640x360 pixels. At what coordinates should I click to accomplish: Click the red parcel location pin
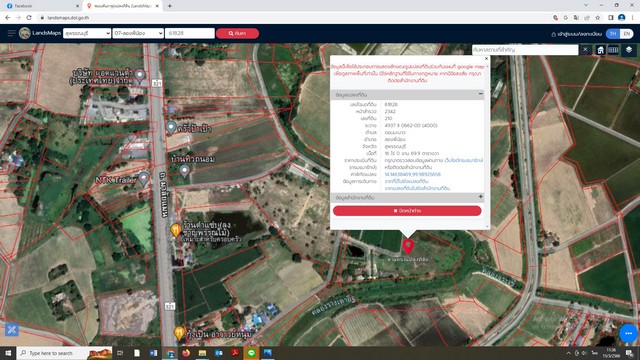[408, 246]
